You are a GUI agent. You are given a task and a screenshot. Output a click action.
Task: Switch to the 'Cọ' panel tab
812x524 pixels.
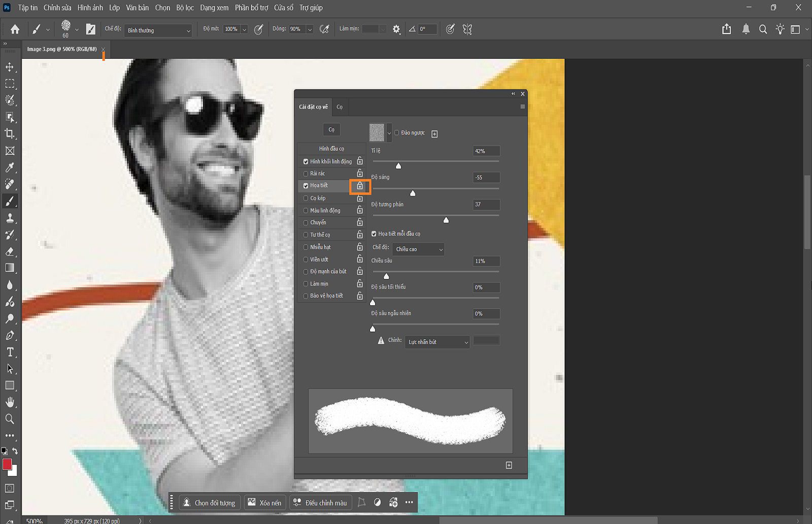click(340, 107)
